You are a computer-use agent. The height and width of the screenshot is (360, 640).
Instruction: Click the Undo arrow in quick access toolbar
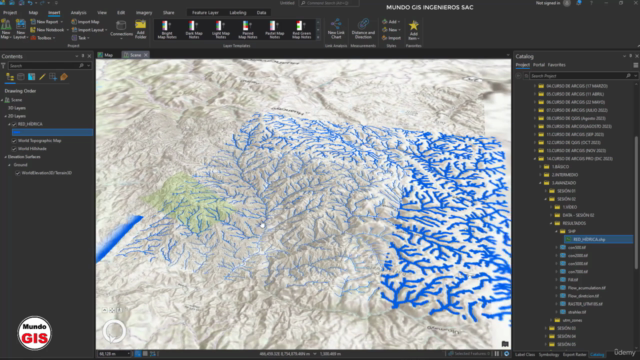(x=30, y=3)
